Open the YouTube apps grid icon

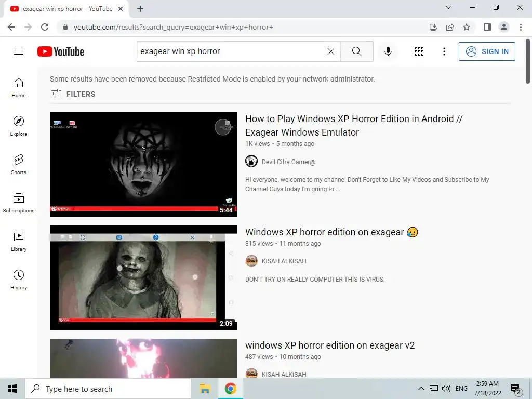point(419,51)
